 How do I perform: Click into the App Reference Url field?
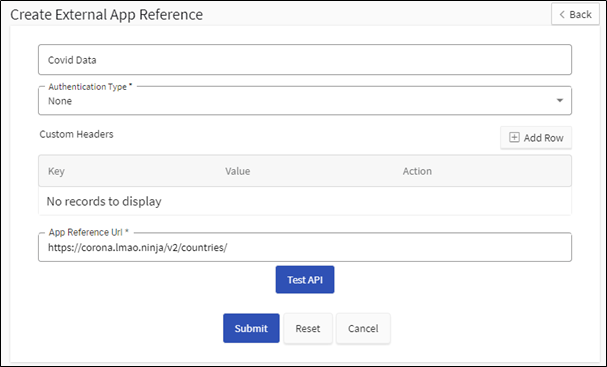pyautogui.click(x=305, y=247)
